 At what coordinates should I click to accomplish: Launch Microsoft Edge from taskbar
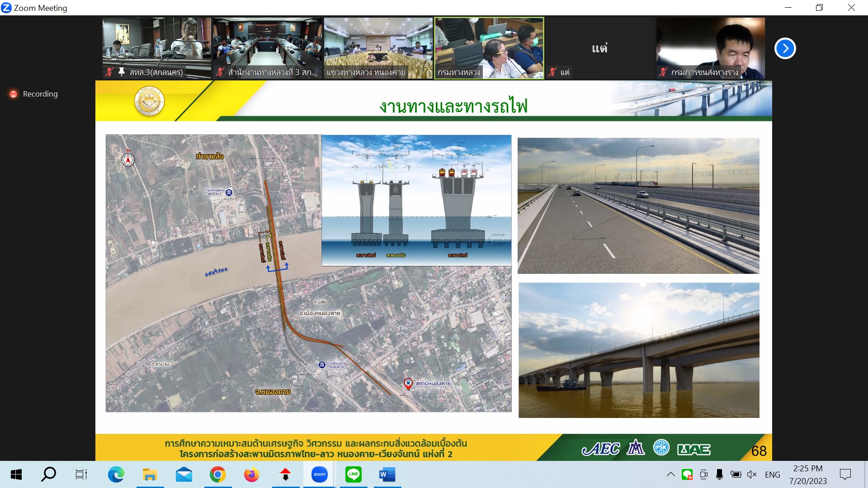tap(116, 474)
